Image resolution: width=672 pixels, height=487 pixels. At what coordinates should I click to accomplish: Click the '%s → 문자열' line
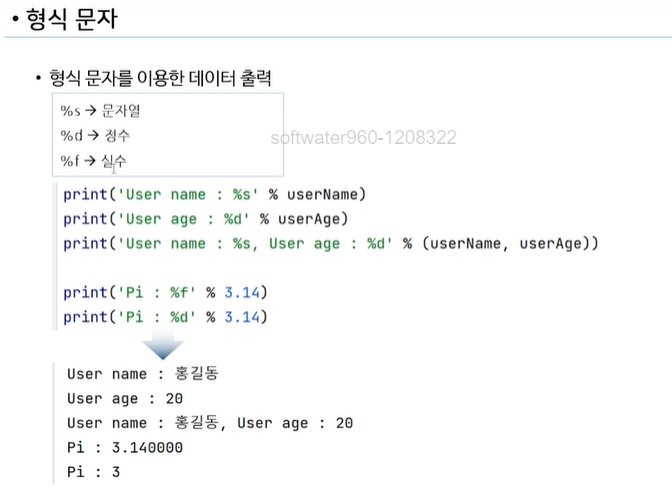pyautogui.click(x=100, y=111)
